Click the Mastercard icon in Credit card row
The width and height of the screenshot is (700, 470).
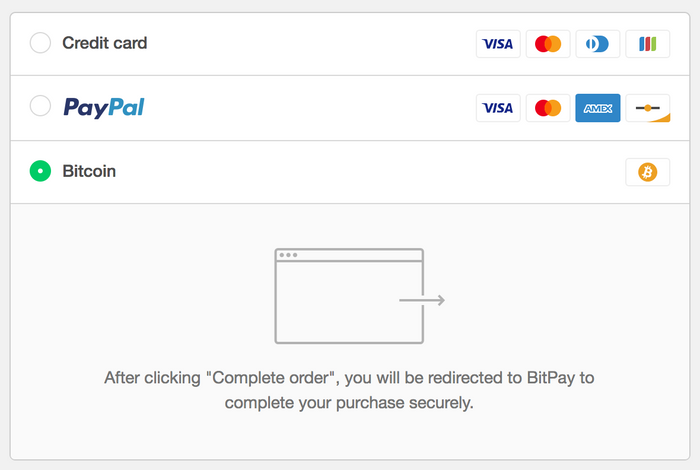click(548, 44)
